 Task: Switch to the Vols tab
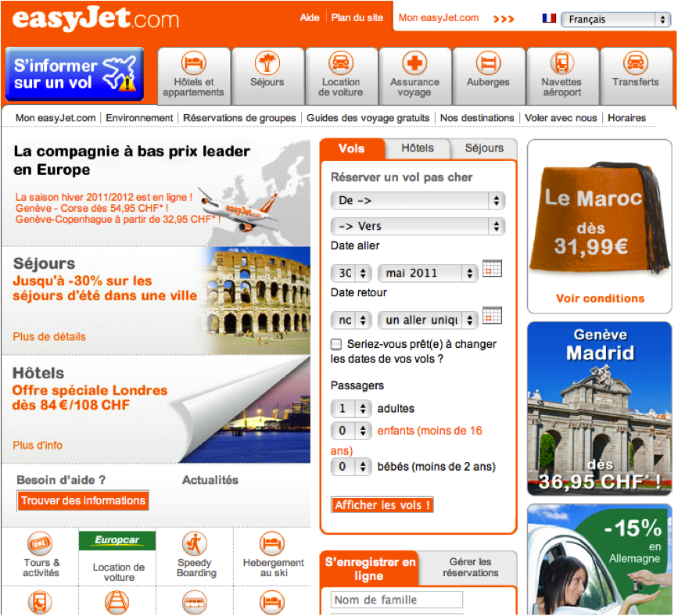pyautogui.click(x=352, y=149)
